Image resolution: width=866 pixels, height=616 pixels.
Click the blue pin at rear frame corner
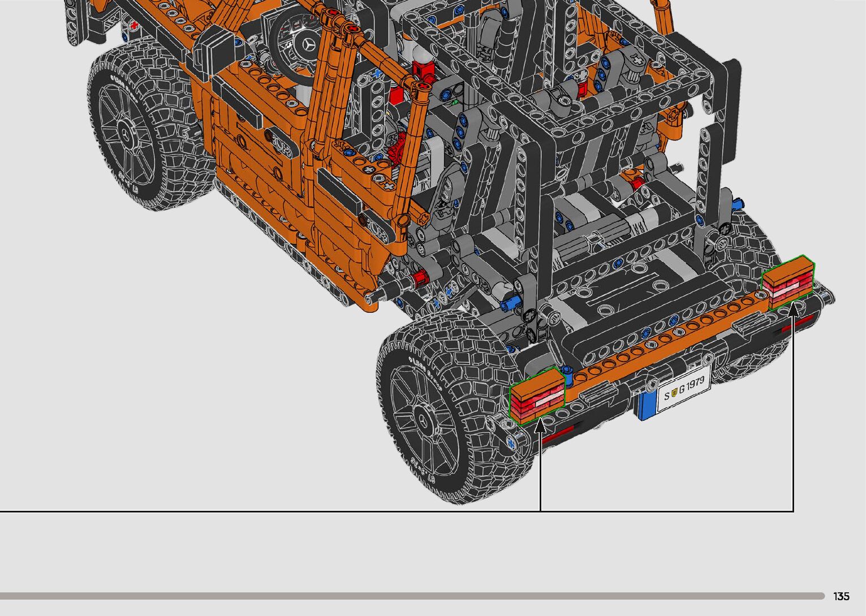click(511, 303)
